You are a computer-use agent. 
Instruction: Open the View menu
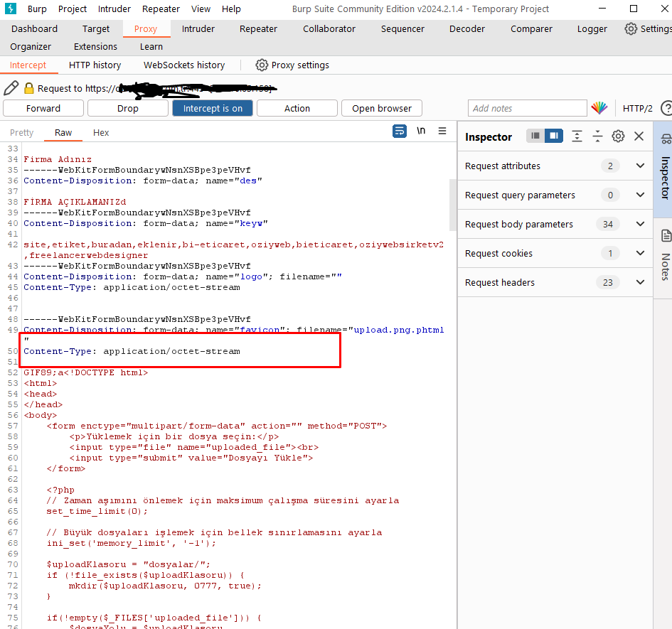pos(201,9)
